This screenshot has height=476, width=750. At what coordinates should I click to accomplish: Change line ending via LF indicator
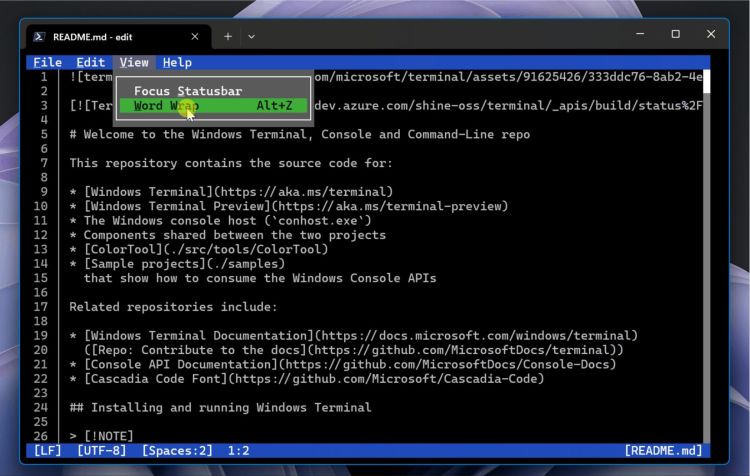47,451
